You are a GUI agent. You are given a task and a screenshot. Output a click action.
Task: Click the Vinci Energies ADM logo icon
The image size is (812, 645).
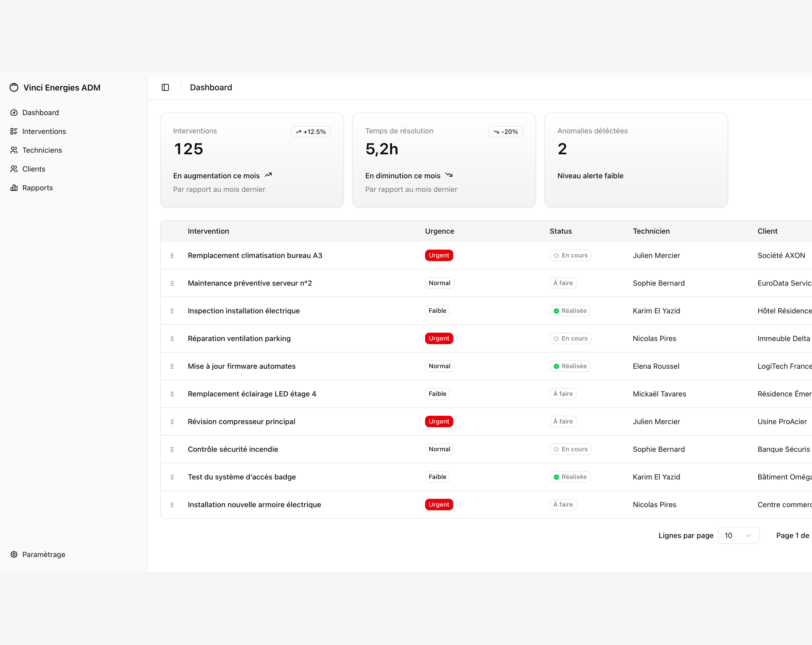14,87
